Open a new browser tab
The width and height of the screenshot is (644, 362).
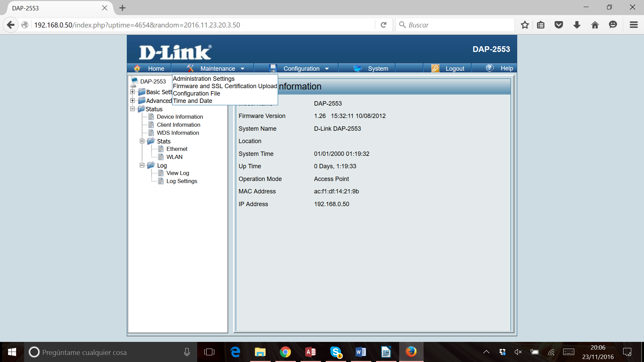(122, 8)
